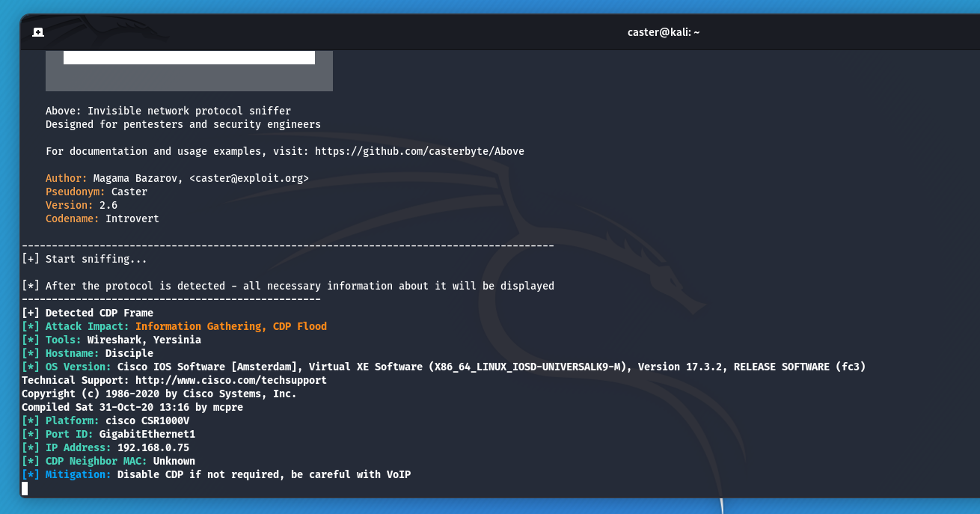Click the 'Detected CDP Frame' line
Viewport: 980px width, 514px height.
88,313
